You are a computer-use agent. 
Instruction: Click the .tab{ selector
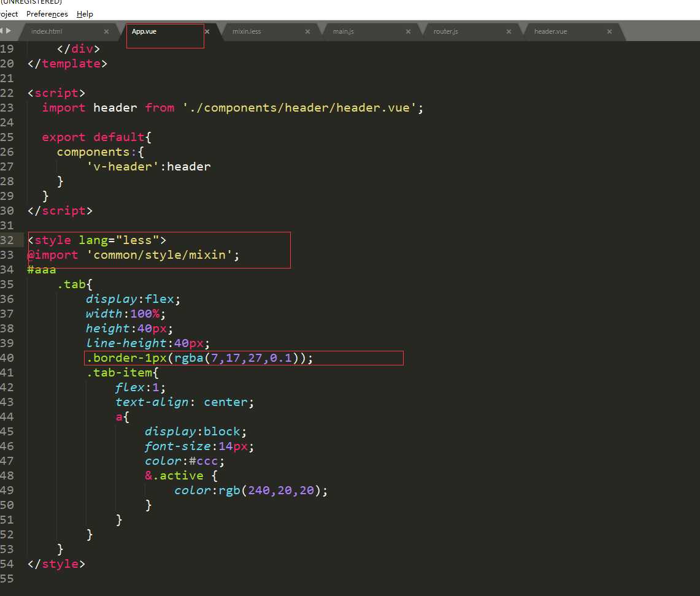pos(75,284)
